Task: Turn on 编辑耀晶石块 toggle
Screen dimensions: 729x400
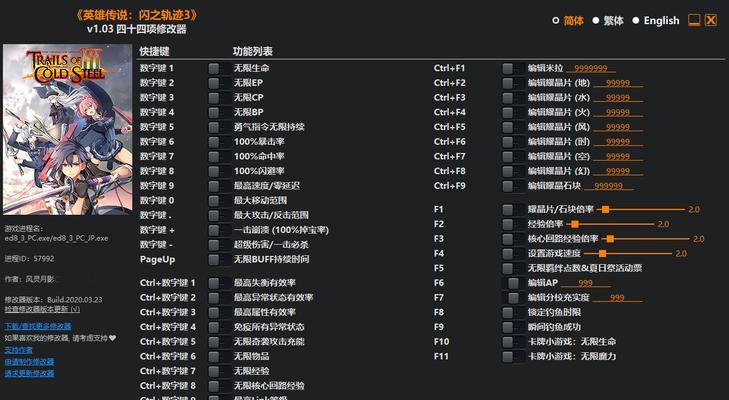Action: (513, 186)
